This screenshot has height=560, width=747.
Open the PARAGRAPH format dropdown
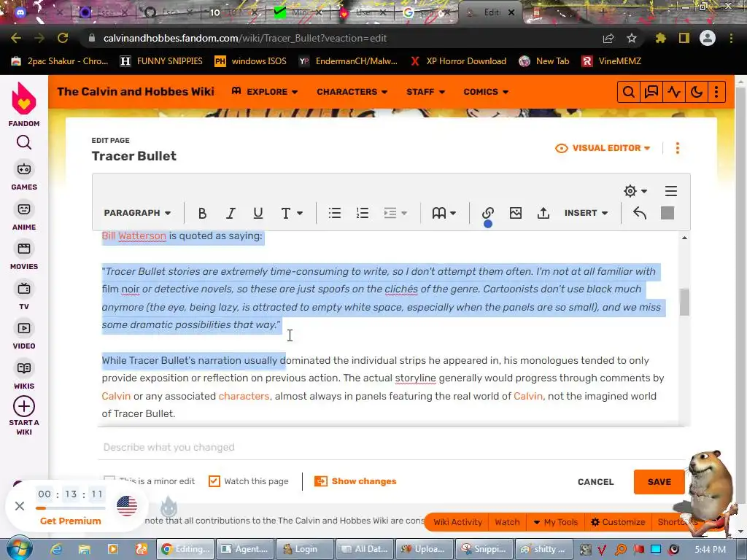(137, 213)
